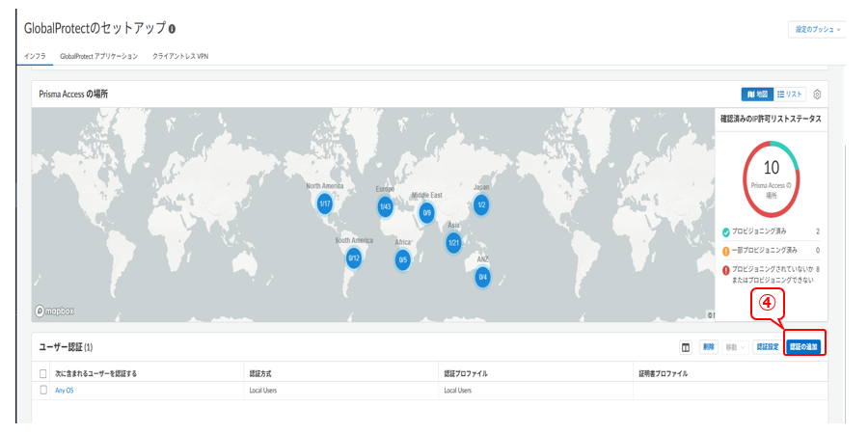Screen dimensions: 868x434
Task: Open the Any OS link
Action: pos(65,391)
